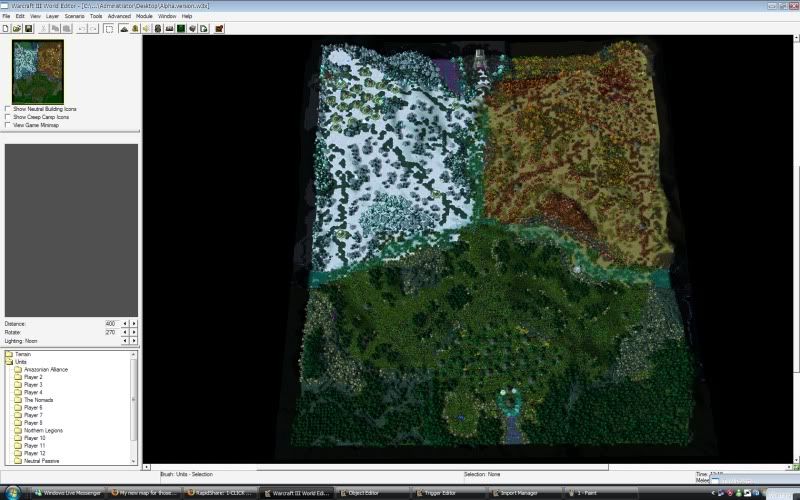Click the Cut scissors icon
This screenshot has height=500, width=800.
(44, 29)
